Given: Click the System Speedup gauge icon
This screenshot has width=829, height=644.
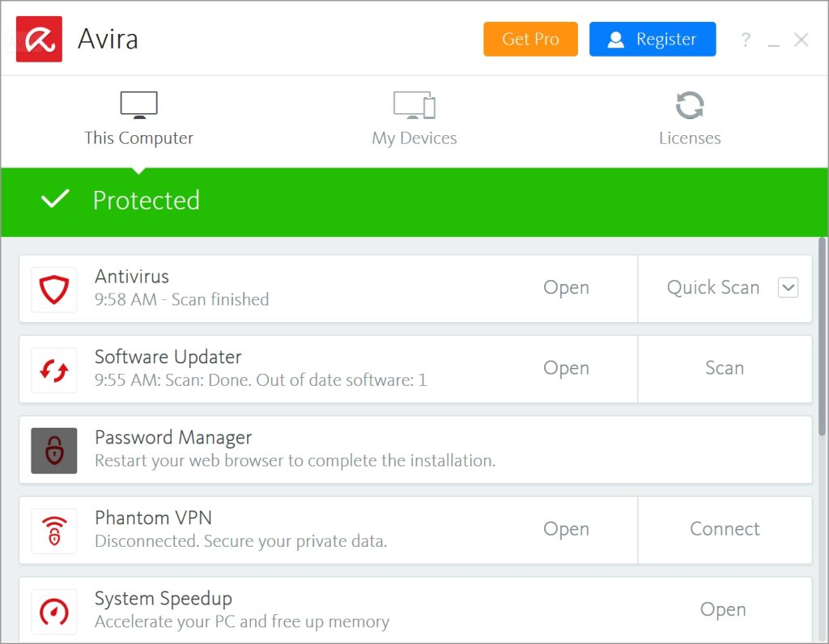Looking at the screenshot, I should [x=53, y=611].
